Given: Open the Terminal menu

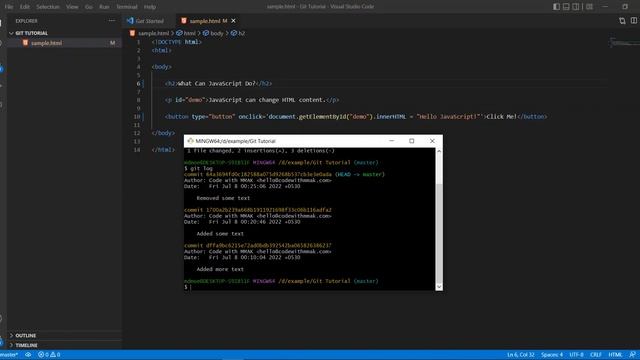Looking at the screenshot, I should (x=127, y=7).
